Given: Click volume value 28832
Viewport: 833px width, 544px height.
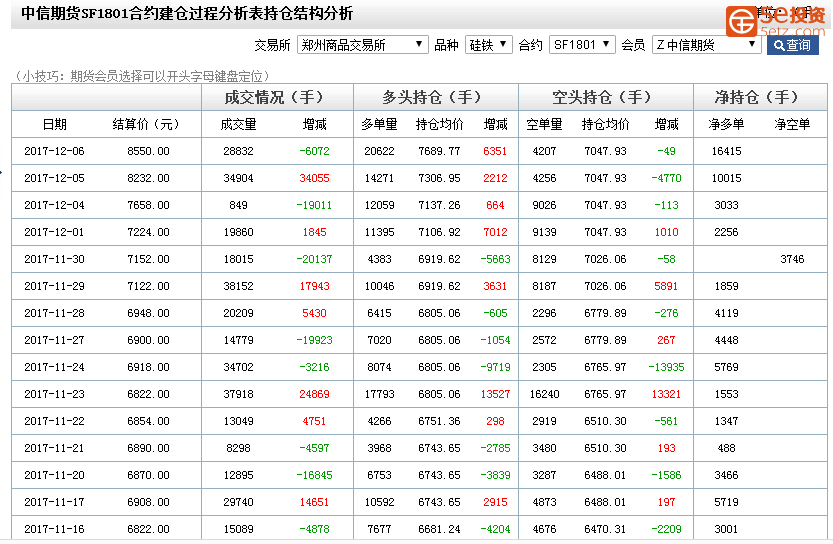Looking at the screenshot, I should [238, 151].
